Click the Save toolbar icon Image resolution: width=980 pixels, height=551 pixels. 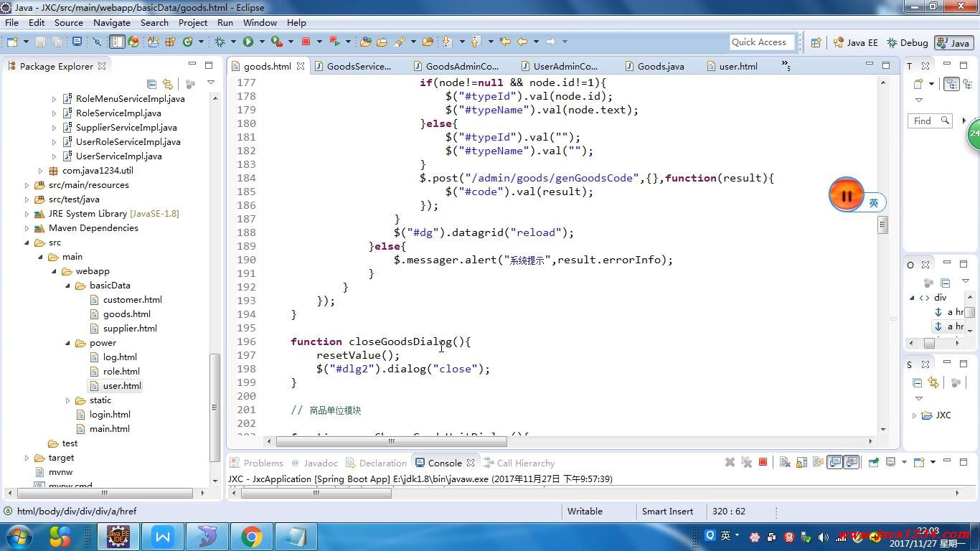coord(40,42)
